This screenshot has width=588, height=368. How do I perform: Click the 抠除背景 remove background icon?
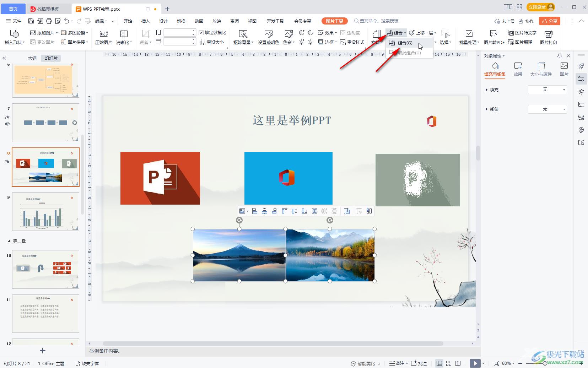243,37
